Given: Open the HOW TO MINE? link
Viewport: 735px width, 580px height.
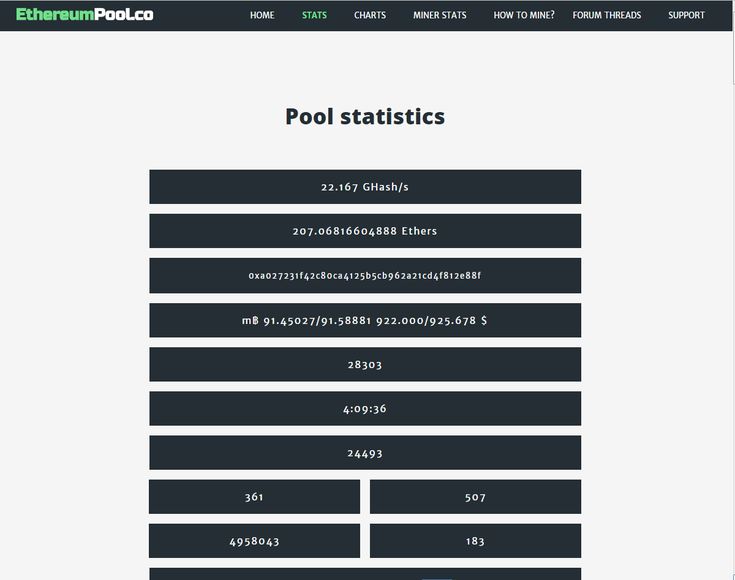Looking at the screenshot, I should pos(524,15).
